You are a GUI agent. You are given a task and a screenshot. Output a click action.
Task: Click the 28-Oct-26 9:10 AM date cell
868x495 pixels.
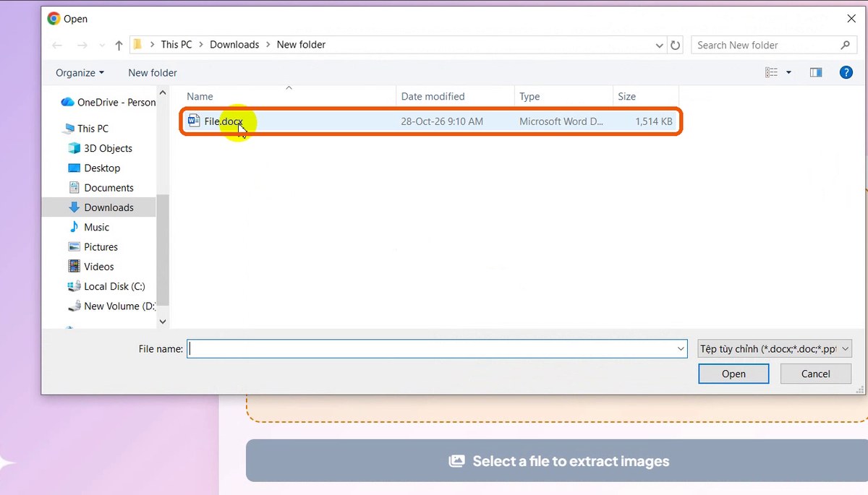pyautogui.click(x=442, y=121)
